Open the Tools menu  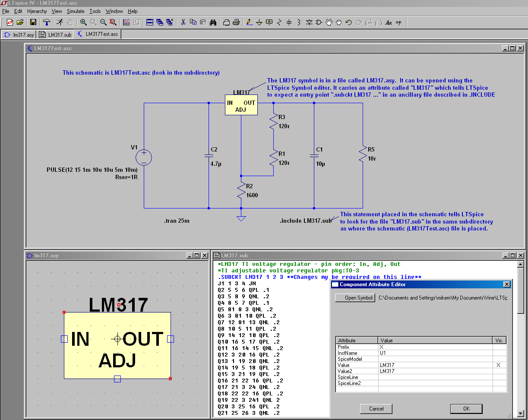pyautogui.click(x=95, y=11)
